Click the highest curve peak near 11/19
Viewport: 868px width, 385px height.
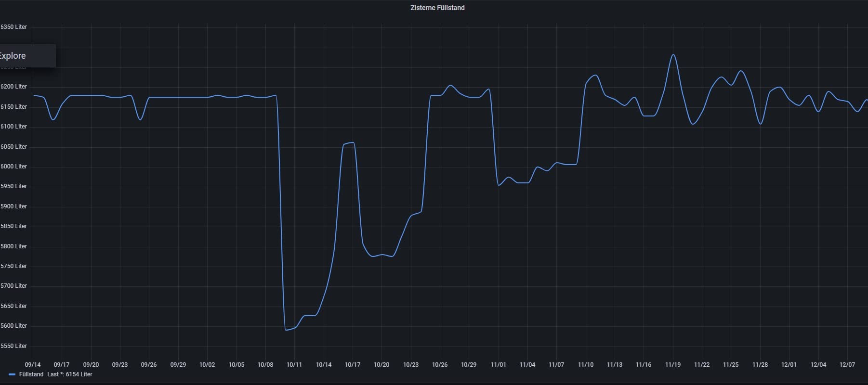[x=673, y=54]
